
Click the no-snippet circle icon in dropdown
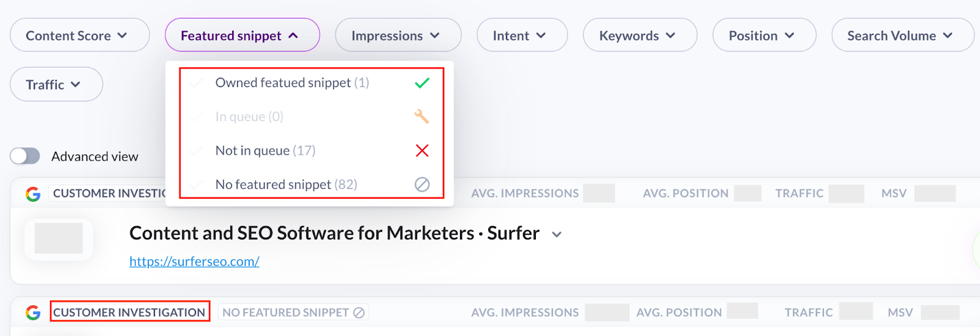422,185
